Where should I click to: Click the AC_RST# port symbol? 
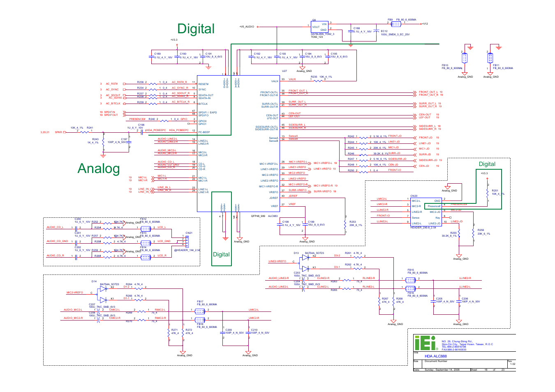pyautogui.click(x=124, y=84)
